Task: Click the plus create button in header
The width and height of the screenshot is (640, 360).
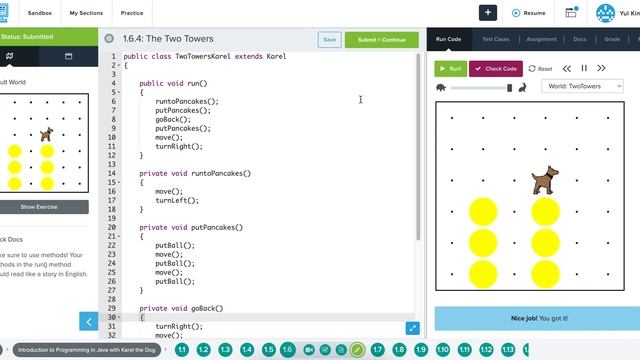Action: point(488,13)
